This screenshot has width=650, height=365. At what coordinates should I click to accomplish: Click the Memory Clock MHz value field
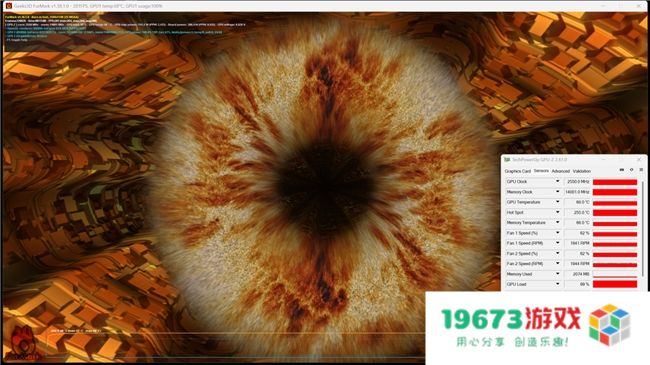pos(577,192)
